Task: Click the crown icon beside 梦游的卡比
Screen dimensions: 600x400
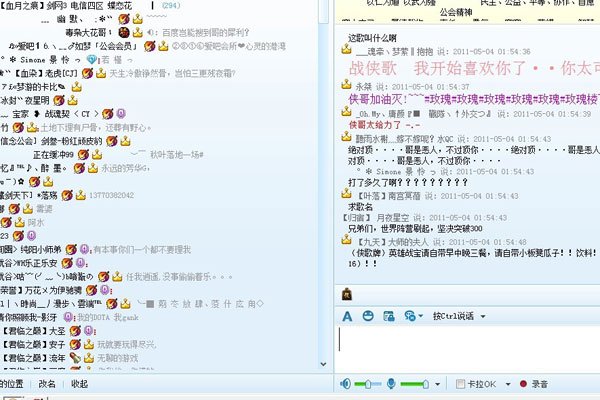Action: point(77,87)
